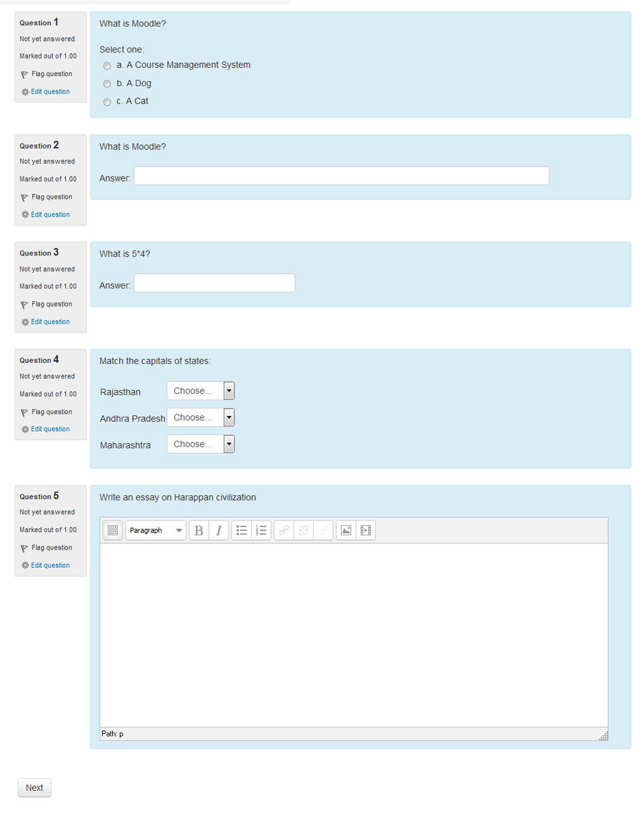644x815 pixels.
Task: Choose the 'c. A Cat' radio option
Action: [x=107, y=102]
